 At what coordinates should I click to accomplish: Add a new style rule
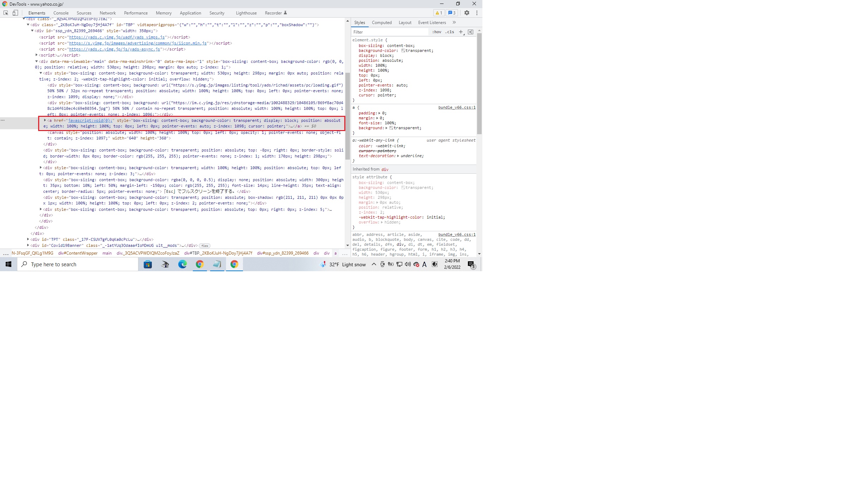(460, 32)
